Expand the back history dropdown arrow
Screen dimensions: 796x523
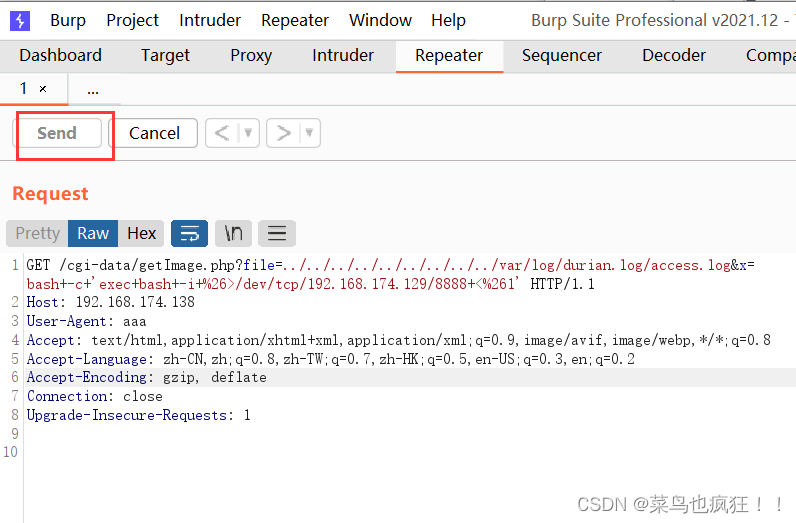(x=248, y=133)
